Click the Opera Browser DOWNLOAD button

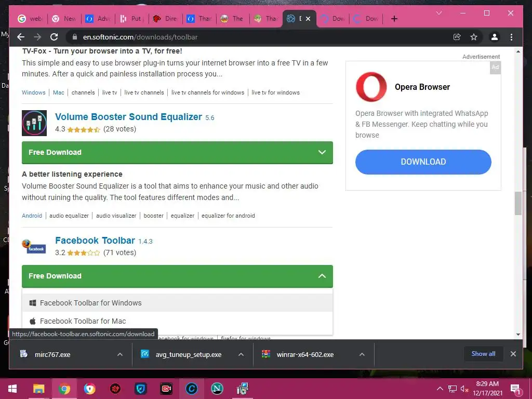423,162
